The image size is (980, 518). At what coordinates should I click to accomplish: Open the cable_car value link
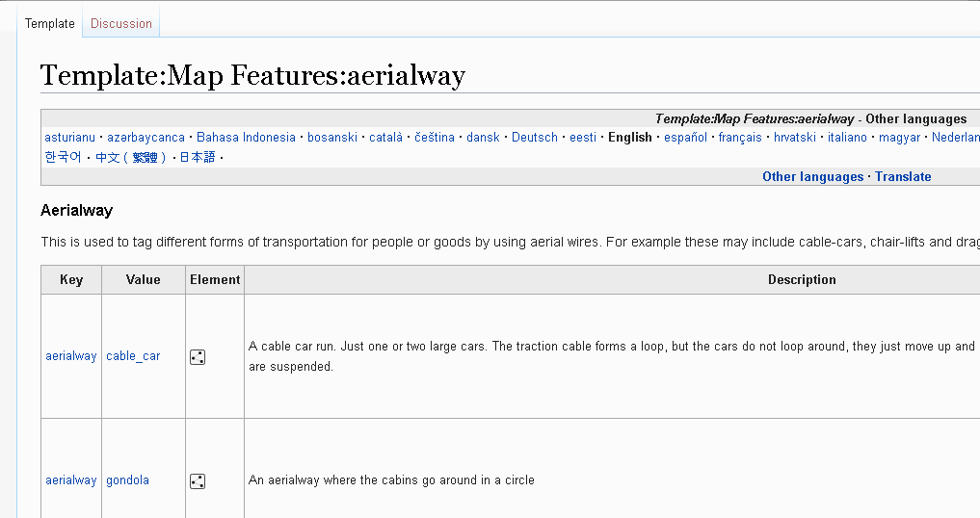[133, 356]
